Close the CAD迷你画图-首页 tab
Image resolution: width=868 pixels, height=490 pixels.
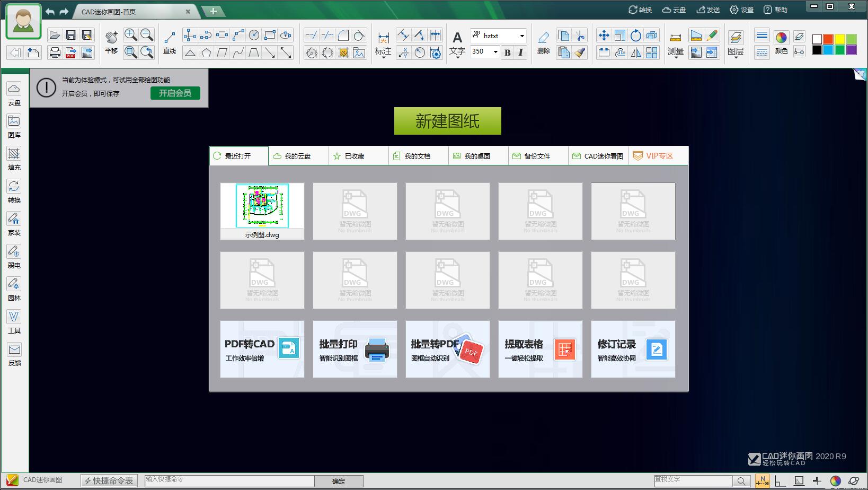(x=188, y=12)
